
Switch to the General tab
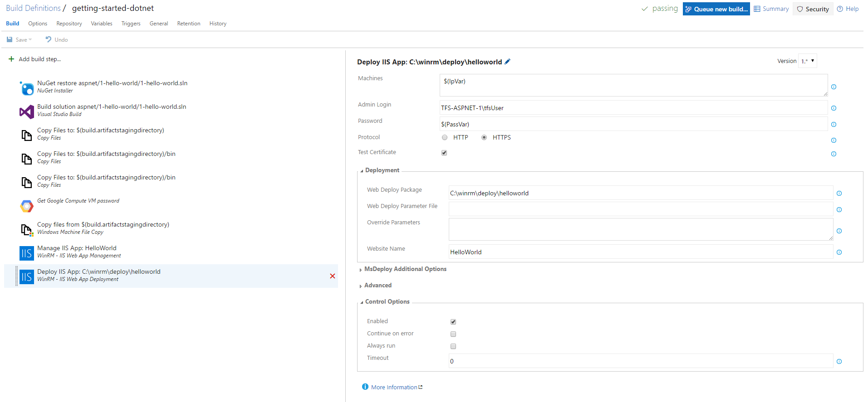[x=159, y=24]
